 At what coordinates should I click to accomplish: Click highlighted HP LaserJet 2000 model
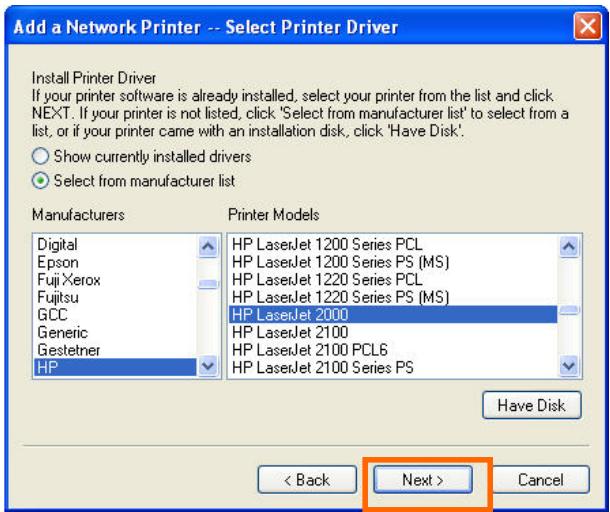[393, 315]
